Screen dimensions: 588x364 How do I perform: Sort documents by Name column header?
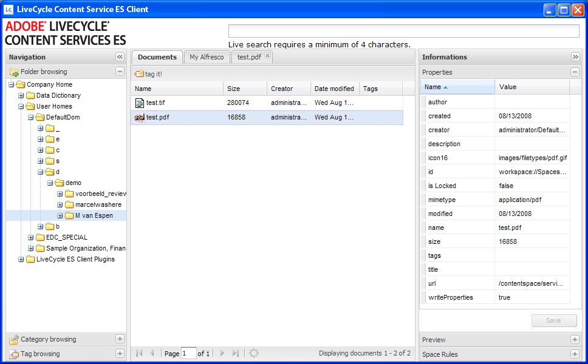tap(177, 89)
